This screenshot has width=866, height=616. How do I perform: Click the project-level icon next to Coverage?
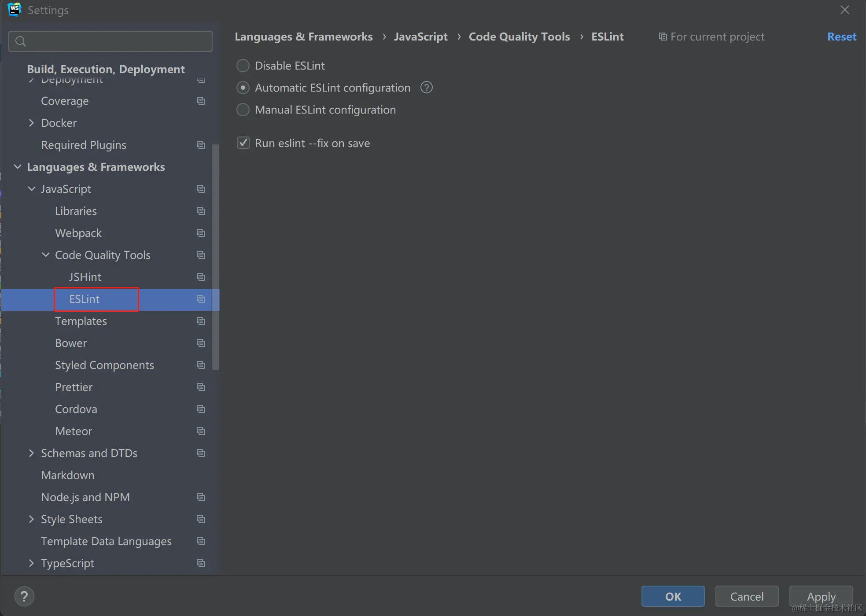coord(201,101)
